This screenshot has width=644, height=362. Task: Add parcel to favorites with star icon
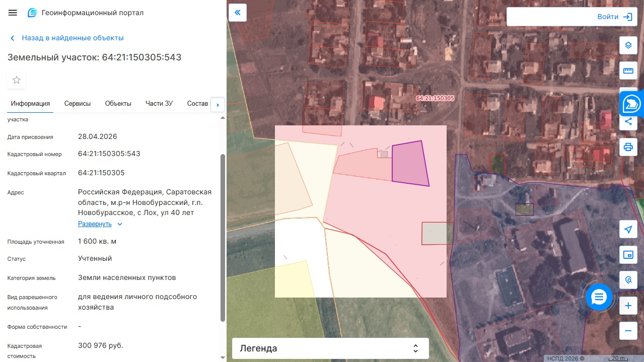(16, 80)
